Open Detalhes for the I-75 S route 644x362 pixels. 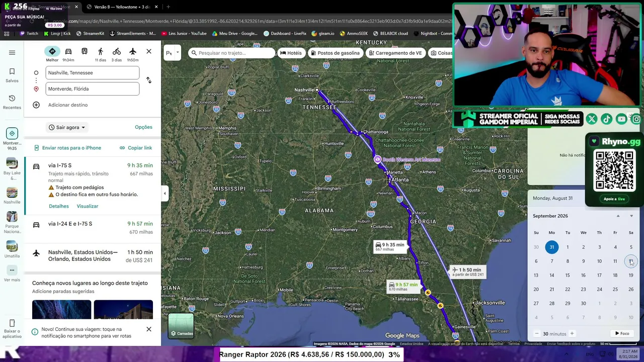[x=59, y=206]
